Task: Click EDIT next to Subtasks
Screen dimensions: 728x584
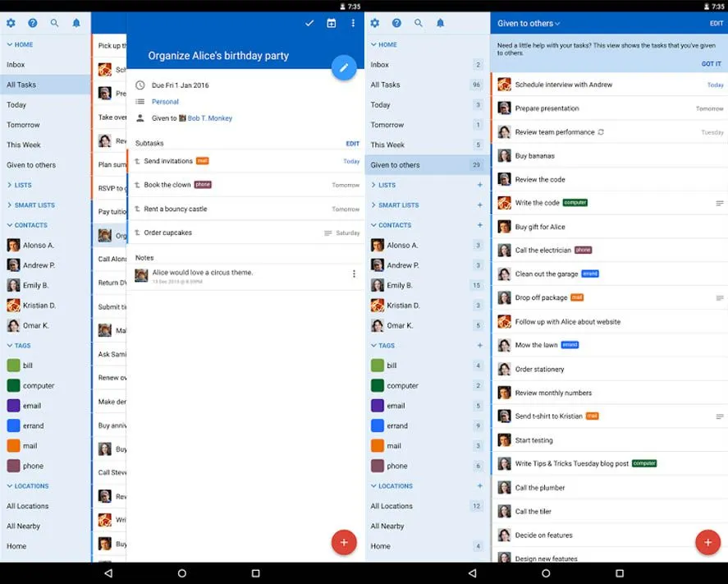Action: pos(353,144)
